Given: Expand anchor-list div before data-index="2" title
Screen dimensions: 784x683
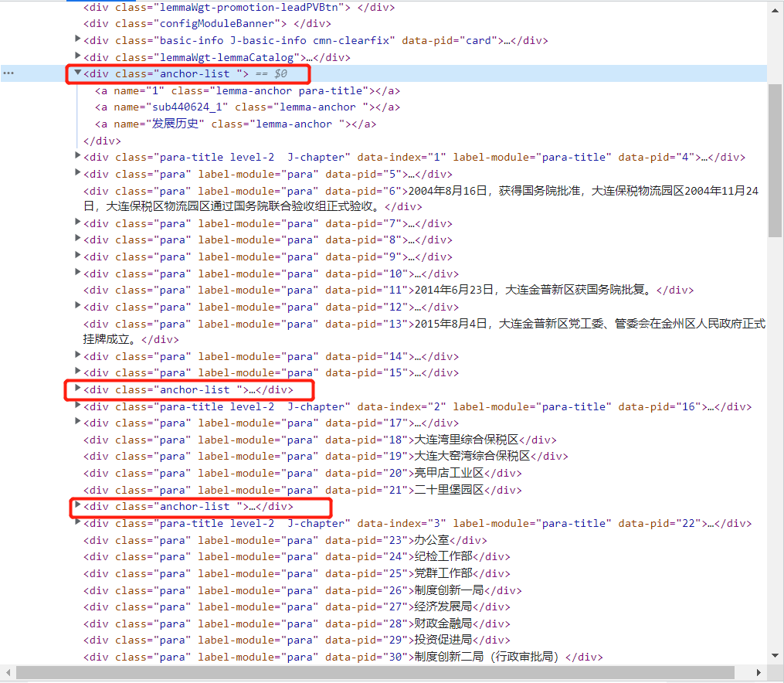Looking at the screenshot, I should point(77,388).
